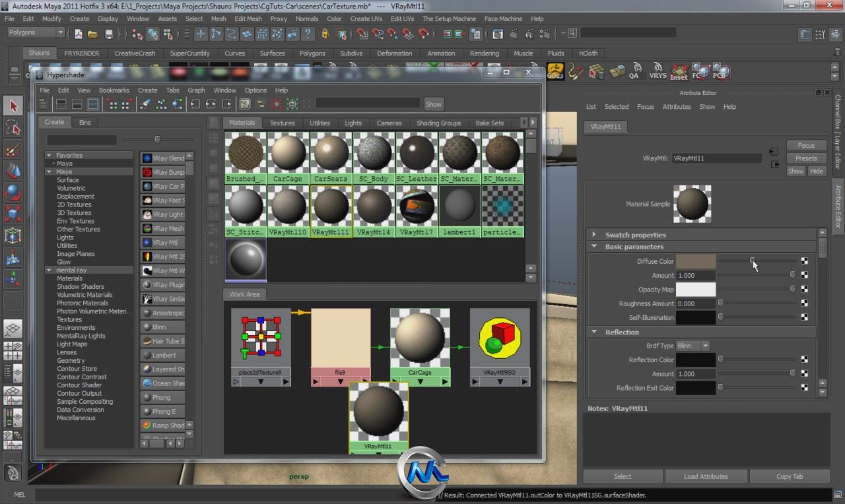Open the GoZ shelf button
The width and height of the screenshot is (845, 504).
(555, 71)
